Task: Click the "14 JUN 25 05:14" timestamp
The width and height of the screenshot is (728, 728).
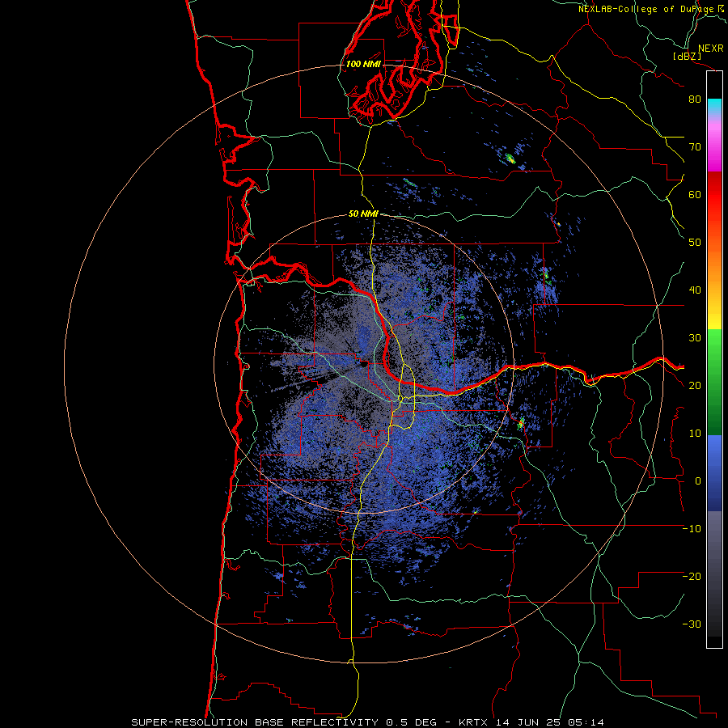Action: pyautogui.click(x=550, y=722)
